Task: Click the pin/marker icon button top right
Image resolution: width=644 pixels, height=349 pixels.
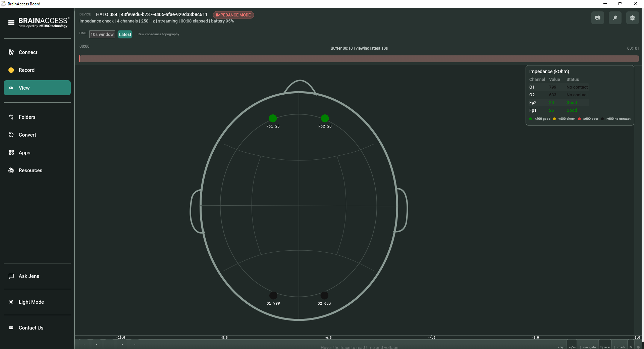Action: [x=615, y=18]
